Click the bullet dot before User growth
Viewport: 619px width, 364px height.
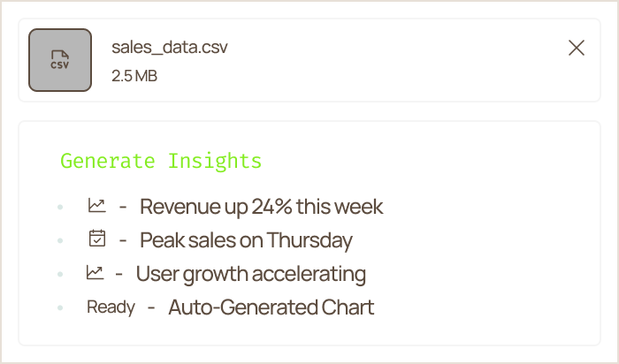60,274
